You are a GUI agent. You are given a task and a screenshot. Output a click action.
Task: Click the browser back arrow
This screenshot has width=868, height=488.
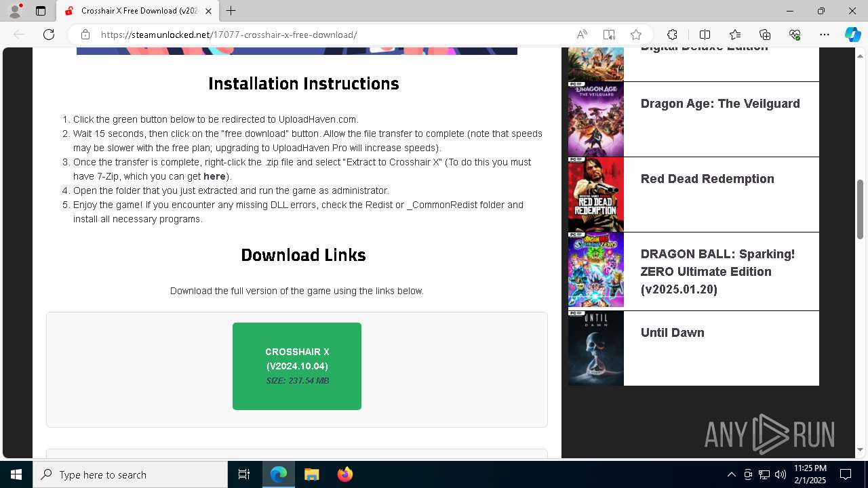point(19,35)
